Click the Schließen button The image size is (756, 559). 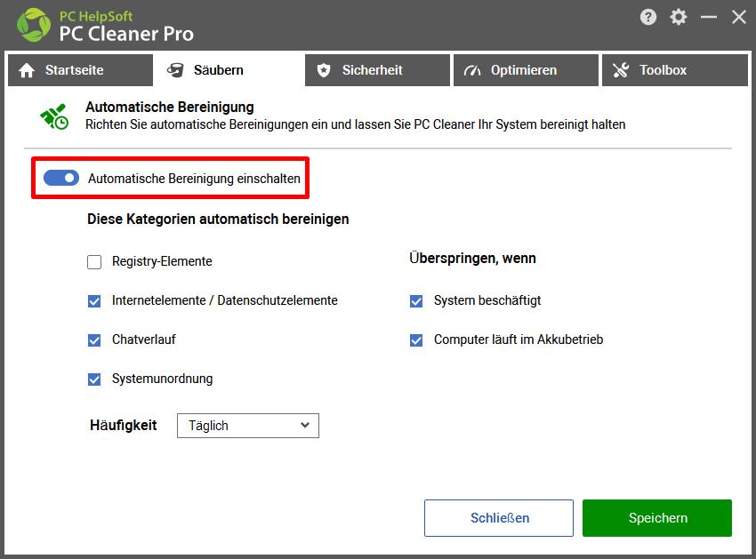pyautogui.click(x=499, y=518)
